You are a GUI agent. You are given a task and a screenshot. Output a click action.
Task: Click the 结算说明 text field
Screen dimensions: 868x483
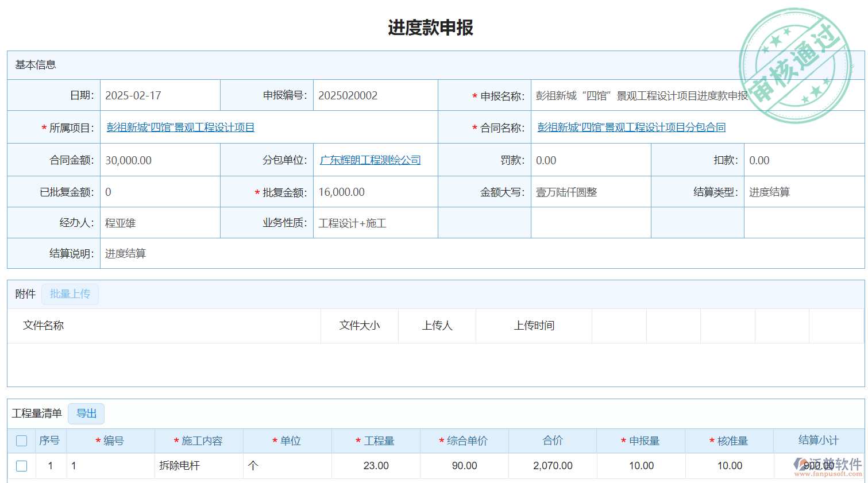[460, 254]
